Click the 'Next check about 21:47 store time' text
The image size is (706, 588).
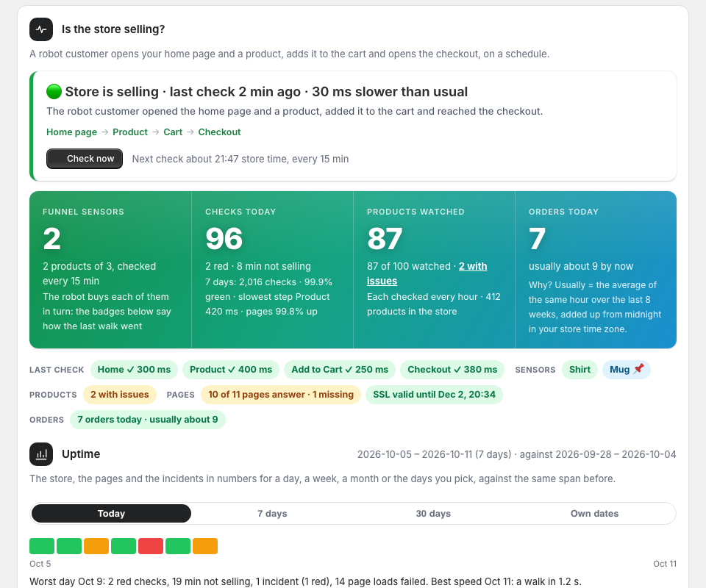tap(240, 159)
